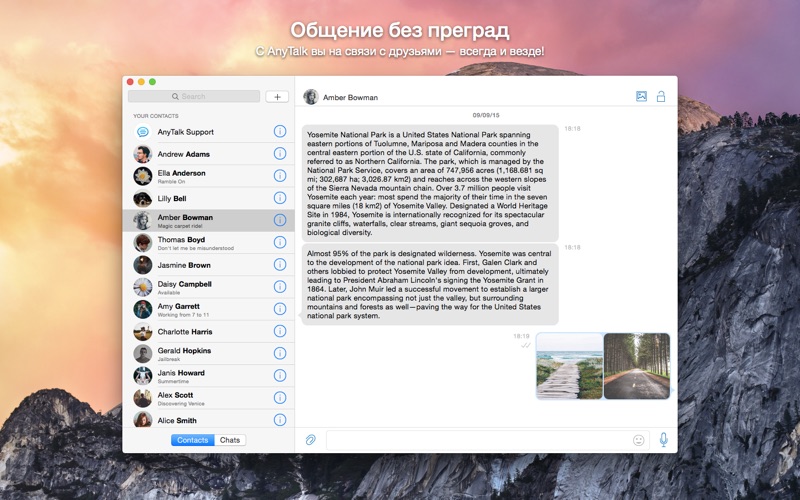Select contact Alex Scott
This screenshot has height=500, width=800.
(x=208, y=398)
